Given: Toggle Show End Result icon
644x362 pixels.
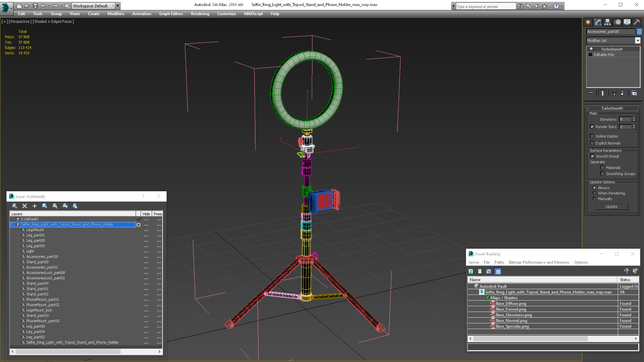Looking at the screenshot, I should [602, 93].
